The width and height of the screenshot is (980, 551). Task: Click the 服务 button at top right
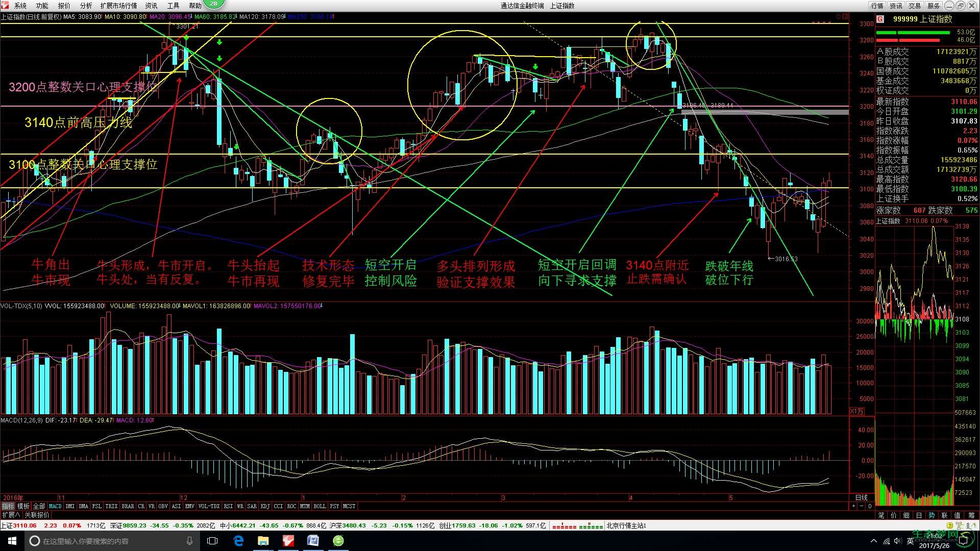tap(934, 6)
